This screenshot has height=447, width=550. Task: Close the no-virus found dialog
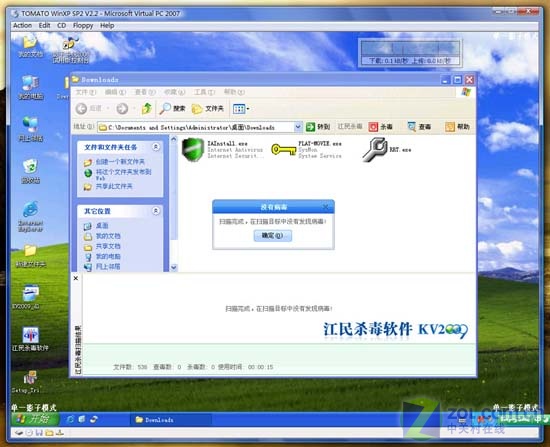point(326,207)
